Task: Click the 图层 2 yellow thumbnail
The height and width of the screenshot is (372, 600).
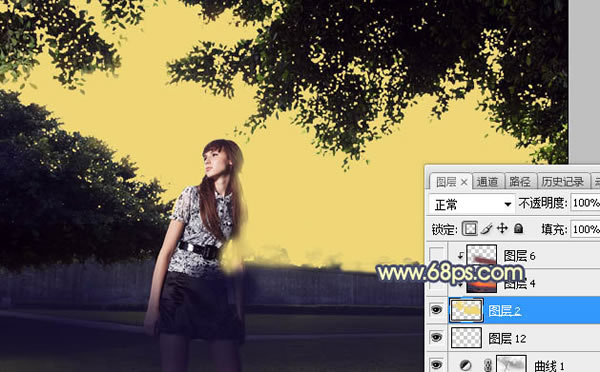Action: [x=466, y=310]
